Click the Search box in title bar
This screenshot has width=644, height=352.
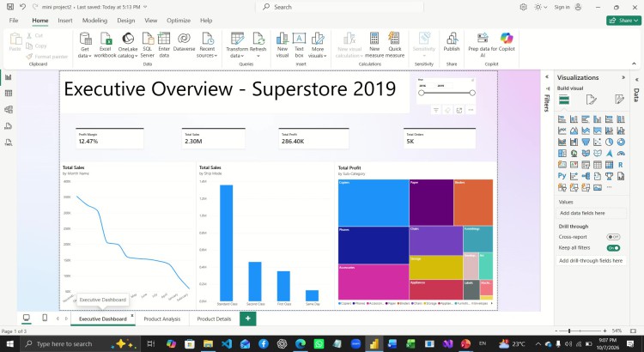[x=339, y=7]
